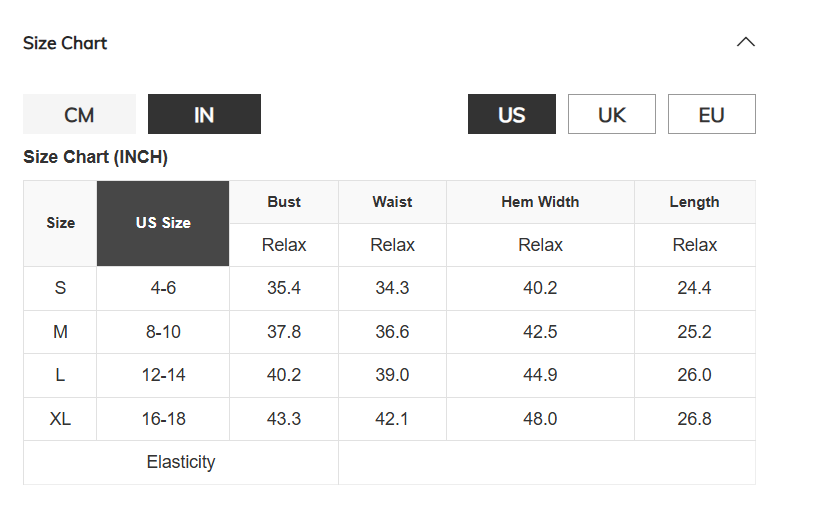Collapse the Size Chart section chevron
This screenshot has width=825, height=505.
pos(746,42)
